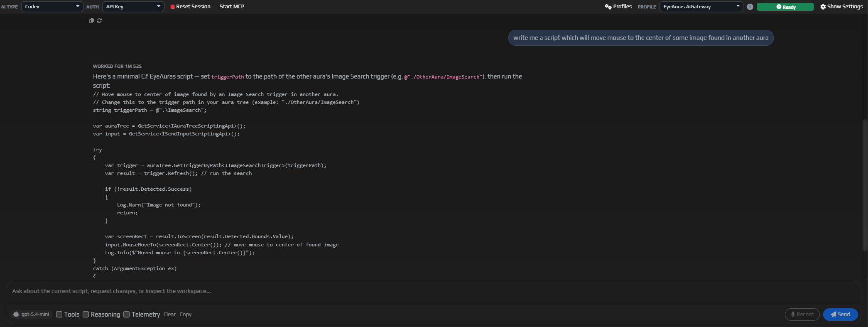
Task: Click the vertical scrollbar of the chat
Action: tap(865, 185)
